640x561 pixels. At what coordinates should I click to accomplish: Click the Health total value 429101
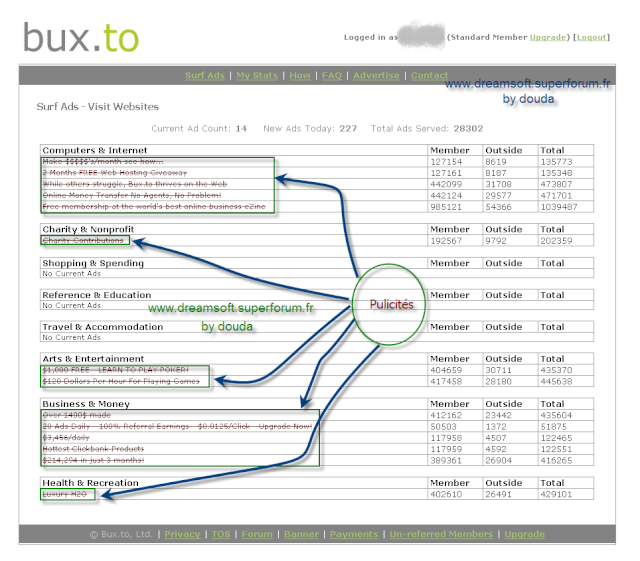click(556, 494)
